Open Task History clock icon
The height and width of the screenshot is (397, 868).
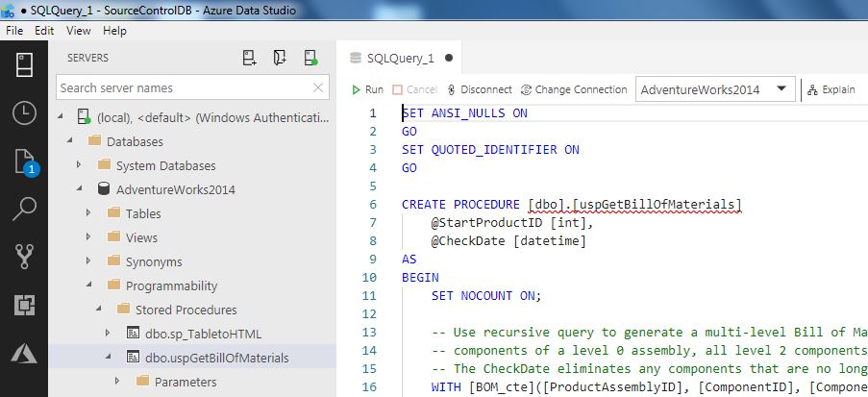[24, 113]
